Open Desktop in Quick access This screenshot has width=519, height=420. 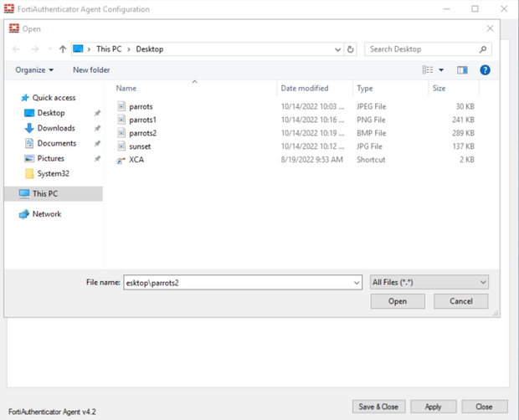51,113
